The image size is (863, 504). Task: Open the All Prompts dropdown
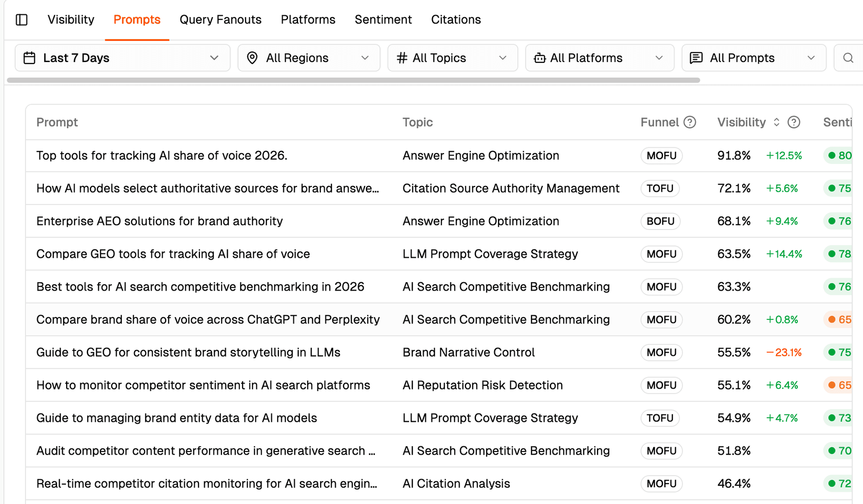click(x=754, y=58)
